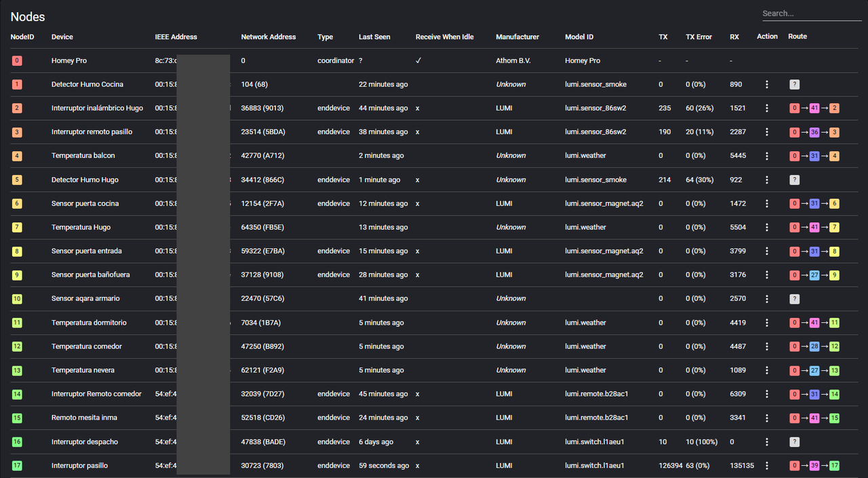Image resolution: width=868 pixels, height=478 pixels.
Task: Click network address 47838 (BADE)
Action: click(x=263, y=442)
